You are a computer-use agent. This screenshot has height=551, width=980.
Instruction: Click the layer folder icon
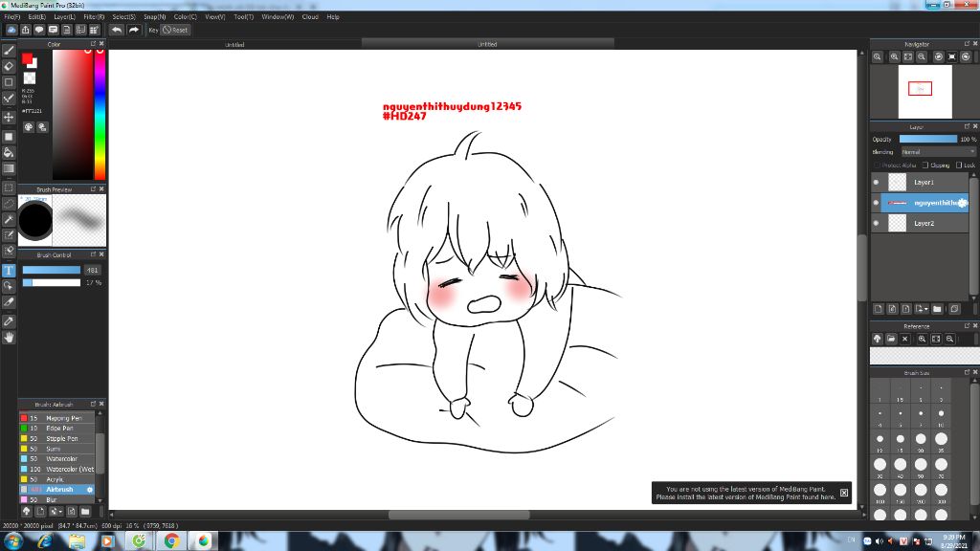point(937,309)
